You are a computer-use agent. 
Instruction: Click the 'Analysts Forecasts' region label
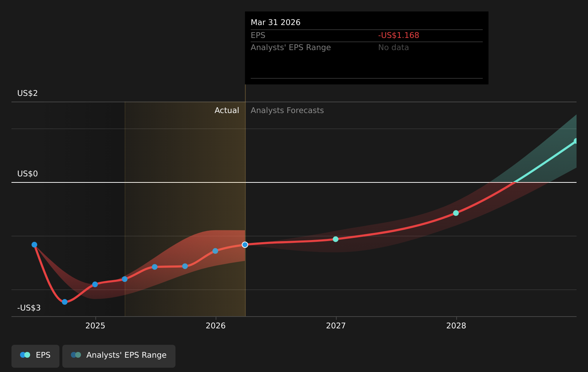coord(287,111)
